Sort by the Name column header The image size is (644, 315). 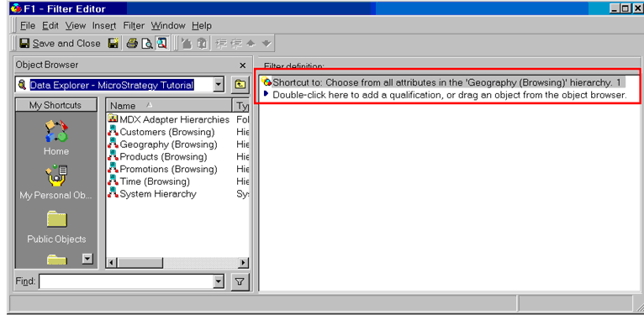169,106
